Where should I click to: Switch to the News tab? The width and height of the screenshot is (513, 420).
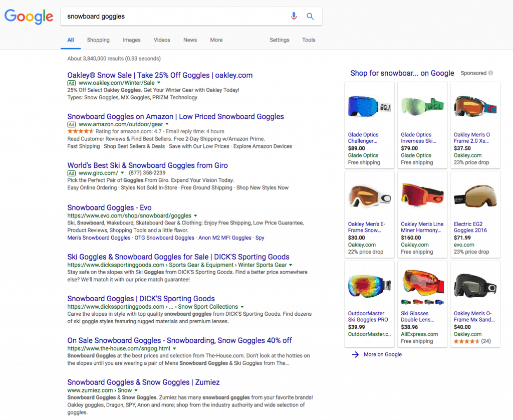(x=190, y=40)
